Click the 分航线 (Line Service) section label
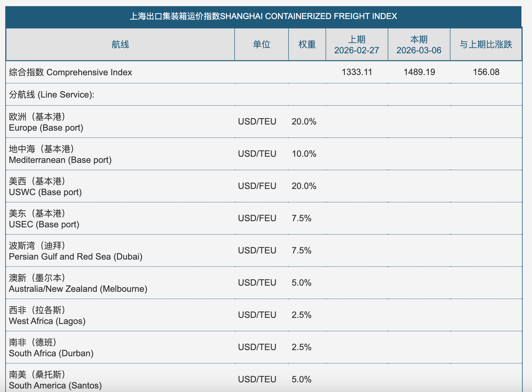532x392 pixels. [x=52, y=95]
